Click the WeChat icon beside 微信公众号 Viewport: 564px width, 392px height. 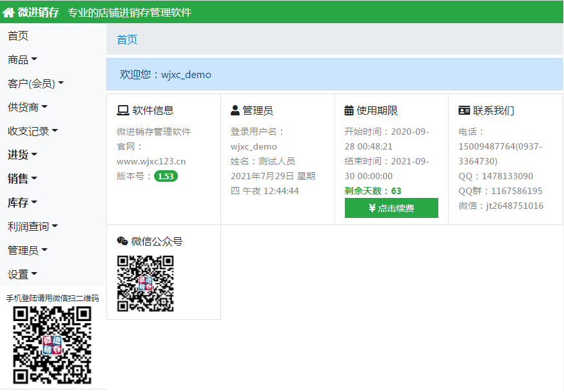point(122,241)
